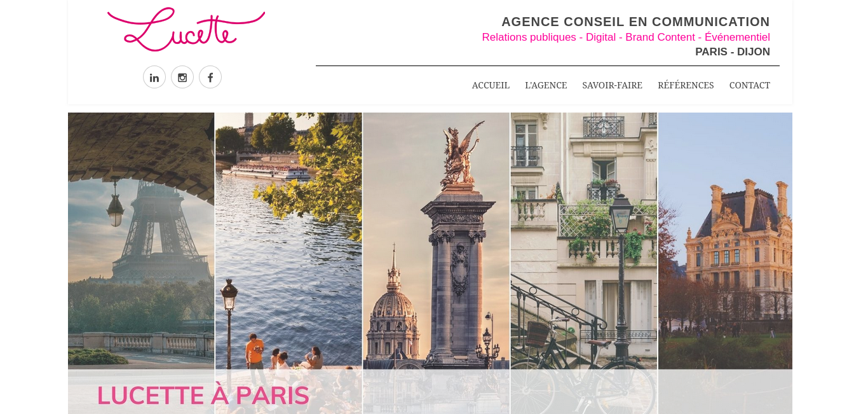This screenshot has width=868, height=414.
Task: Click the pink Lucette handwritten logo
Action: [x=186, y=29]
